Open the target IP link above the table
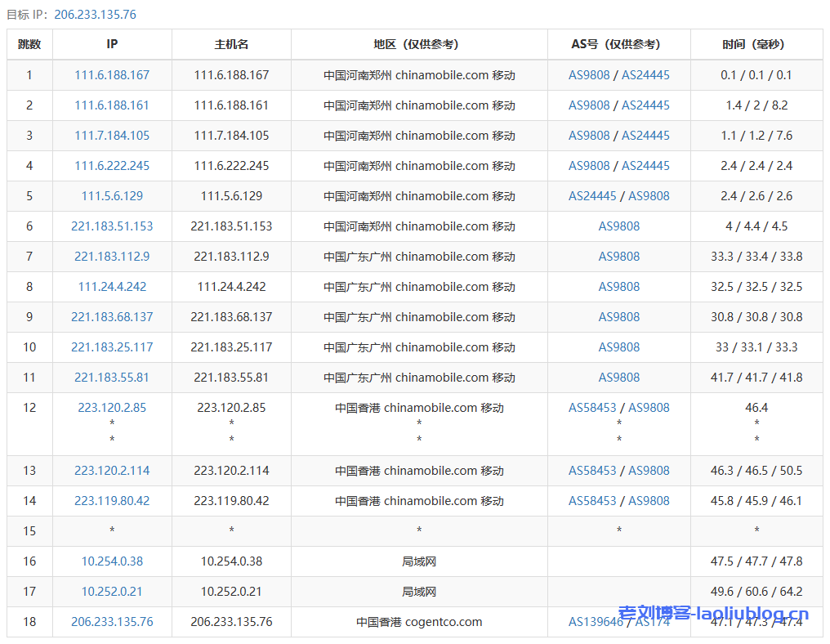This screenshot has height=644, width=830. pyautogui.click(x=95, y=15)
